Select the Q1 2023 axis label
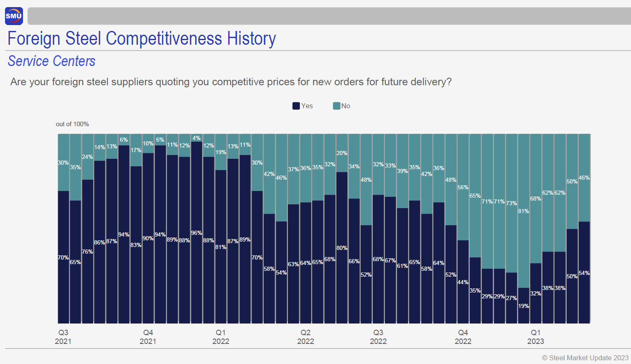This screenshot has width=631, height=364. (536, 337)
